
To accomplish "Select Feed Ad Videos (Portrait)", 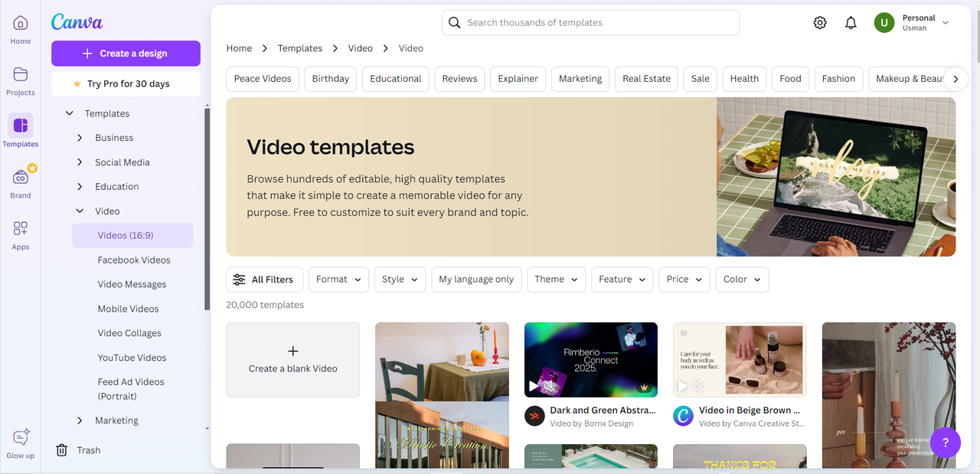I will click(131, 389).
